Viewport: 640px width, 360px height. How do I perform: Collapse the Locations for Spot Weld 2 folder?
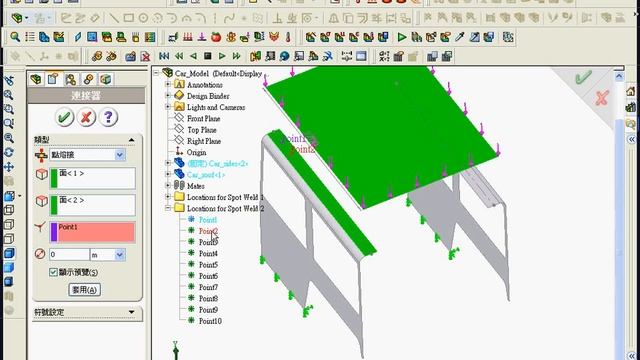[168, 208]
